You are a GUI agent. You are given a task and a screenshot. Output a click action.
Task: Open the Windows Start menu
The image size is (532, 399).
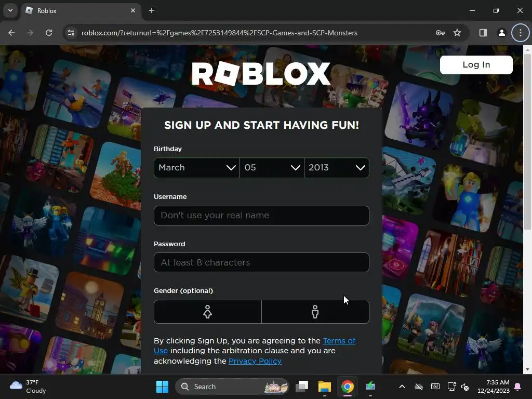coord(162,387)
